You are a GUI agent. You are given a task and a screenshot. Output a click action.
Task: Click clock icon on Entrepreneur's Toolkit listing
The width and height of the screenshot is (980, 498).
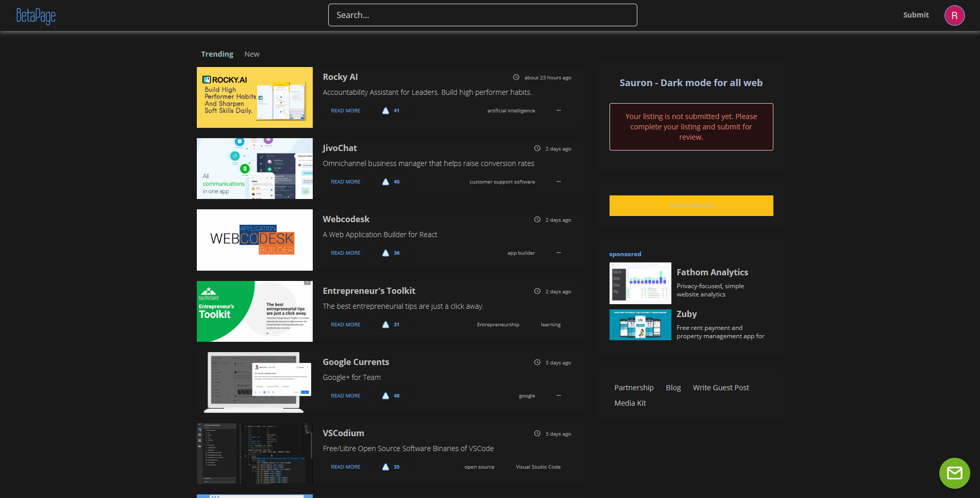(x=537, y=291)
